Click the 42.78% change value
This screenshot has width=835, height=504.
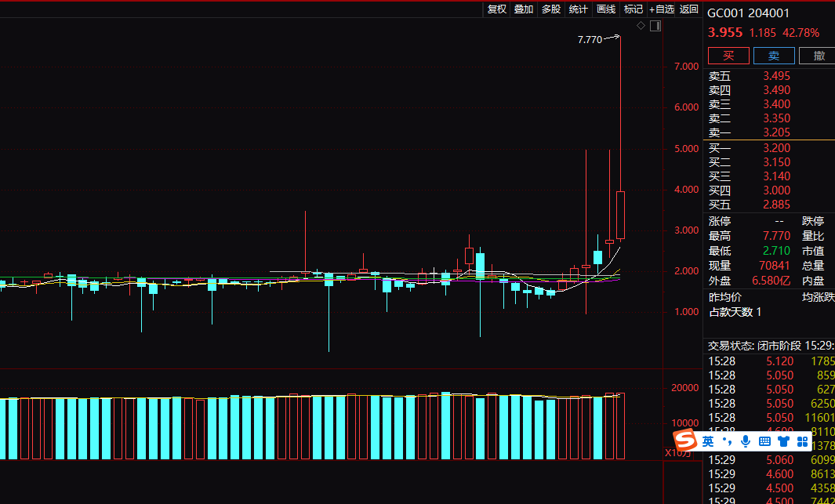pos(801,33)
